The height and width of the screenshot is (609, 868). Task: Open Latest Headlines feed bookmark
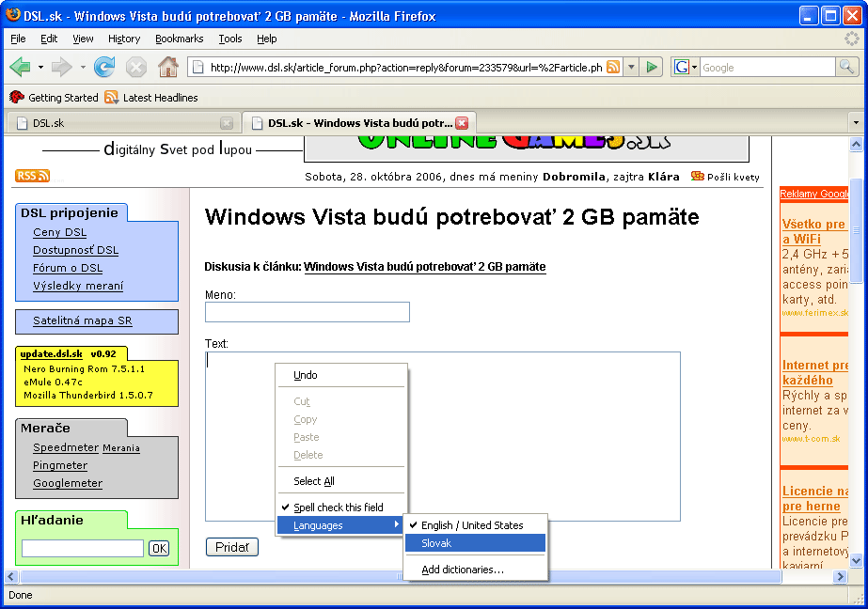pyautogui.click(x=151, y=98)
